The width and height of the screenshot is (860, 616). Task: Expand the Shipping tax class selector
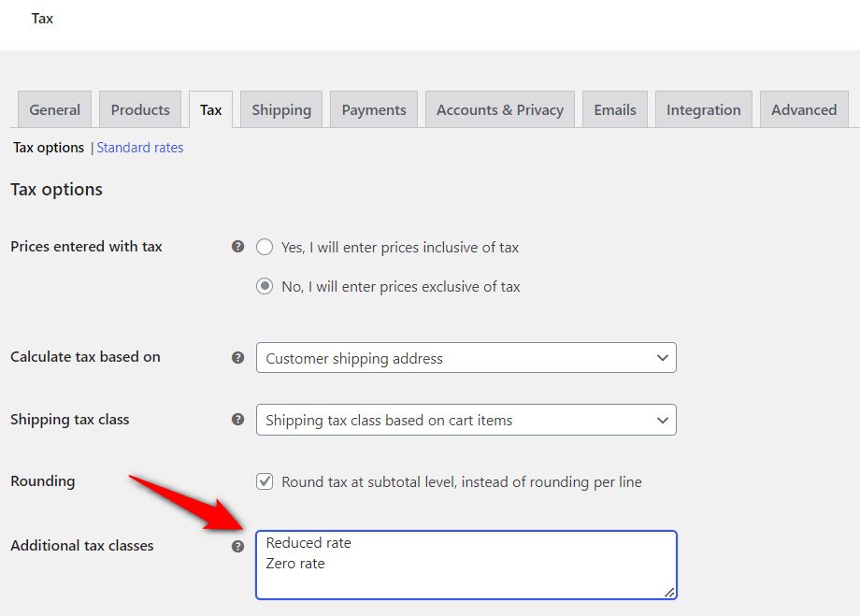click(x=466, y=420)
